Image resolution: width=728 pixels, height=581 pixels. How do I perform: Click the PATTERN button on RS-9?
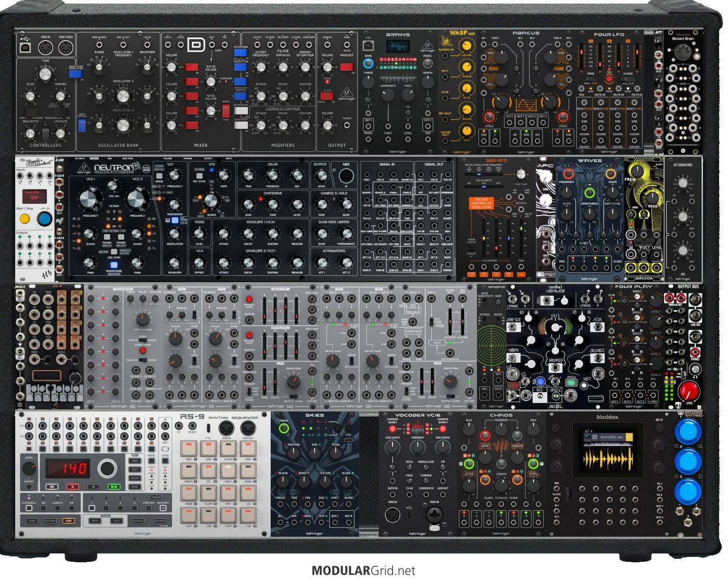(x=50, y=521)
